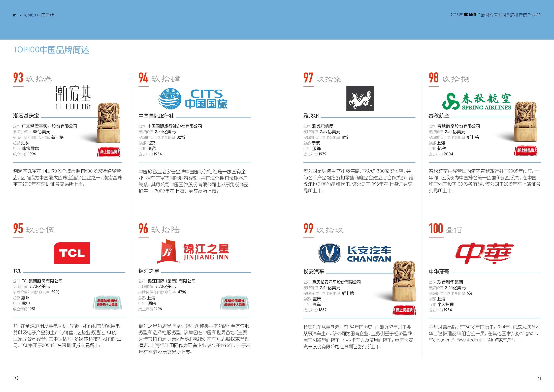Click the 32% growth rate of 中国国际旅行社
This screenshot has height=392, width=554.
coord(181,137)
